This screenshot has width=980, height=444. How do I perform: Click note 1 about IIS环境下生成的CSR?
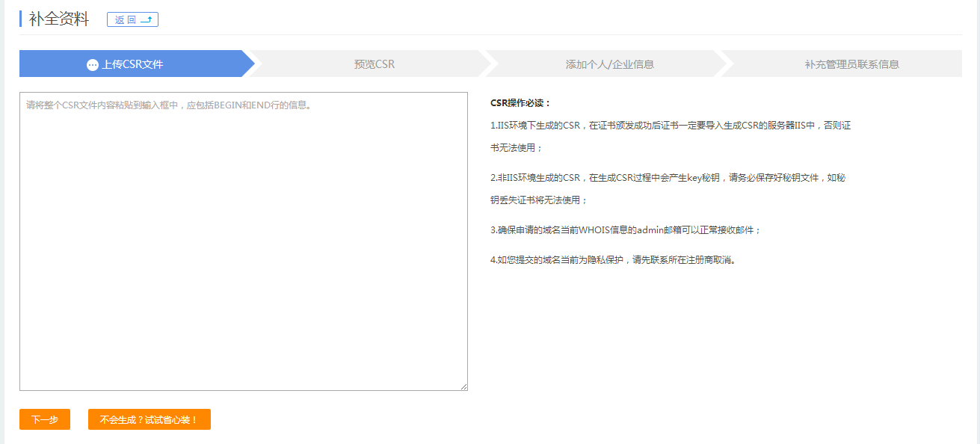coord(670,126)
